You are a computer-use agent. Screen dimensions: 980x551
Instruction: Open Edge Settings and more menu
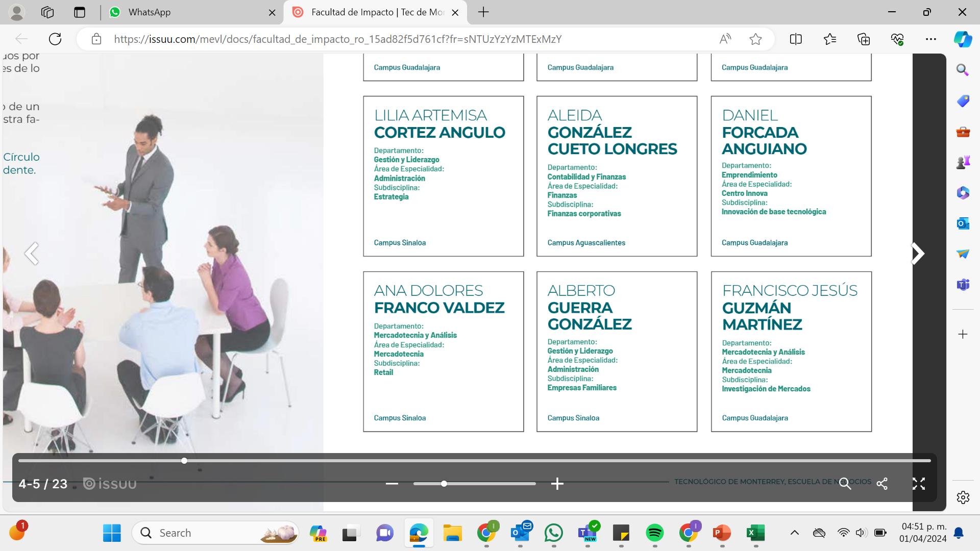click(x=931, y=39)
